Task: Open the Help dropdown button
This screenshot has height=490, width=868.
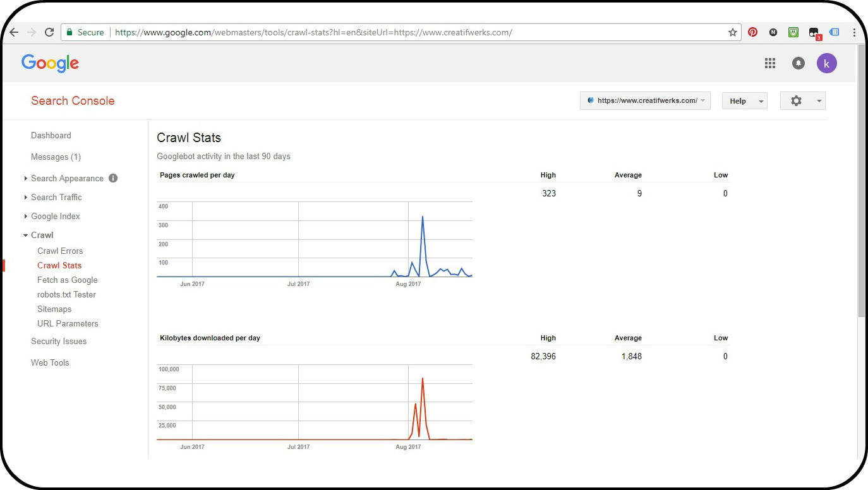Action: point(744,101)
